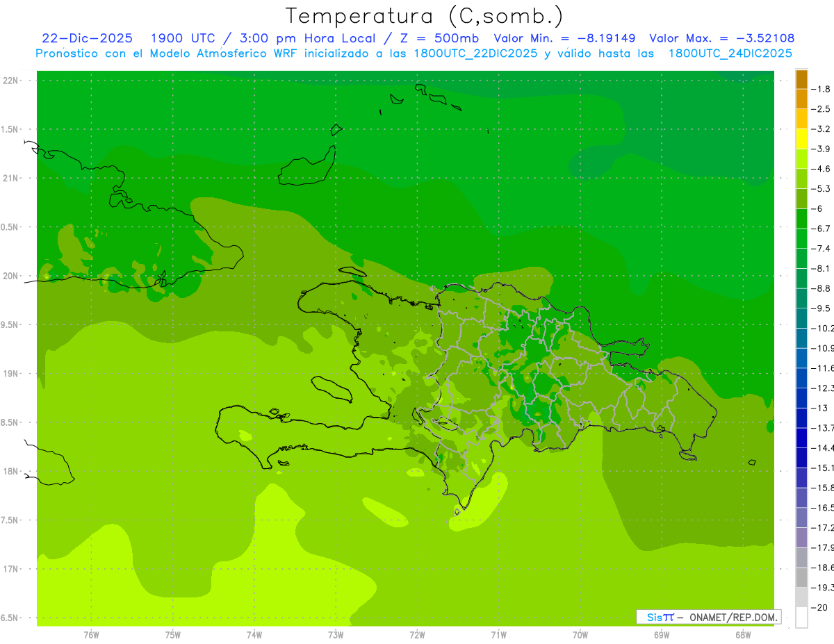The image size is (834, 644).
Task: Click the '-10.2' colorbar value
Action: [x=823, y=328]
